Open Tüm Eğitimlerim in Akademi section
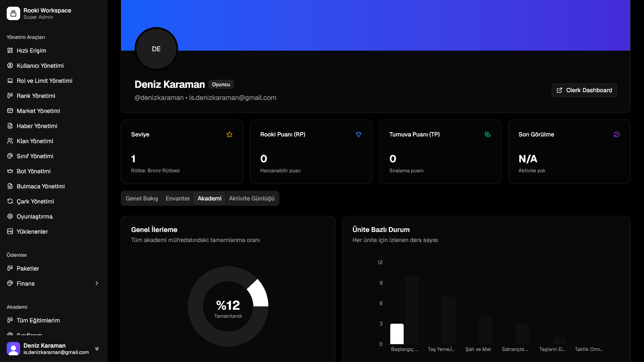 (x=54, y=320)
